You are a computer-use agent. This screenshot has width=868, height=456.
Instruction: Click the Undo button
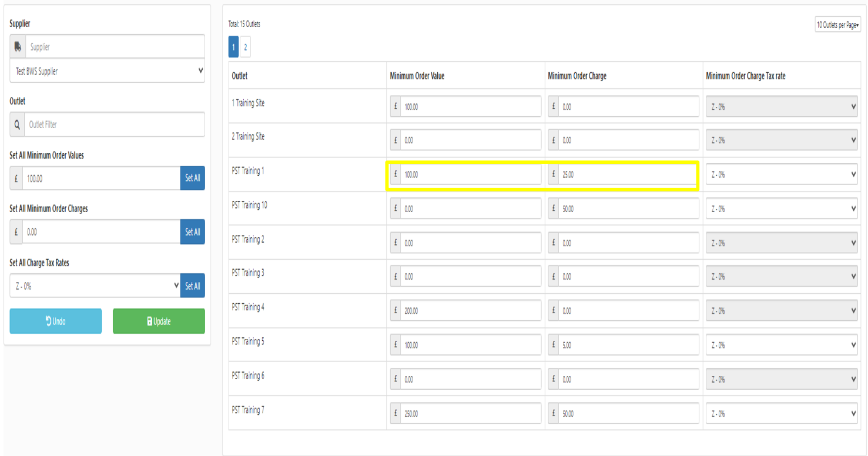pos(56,321)
